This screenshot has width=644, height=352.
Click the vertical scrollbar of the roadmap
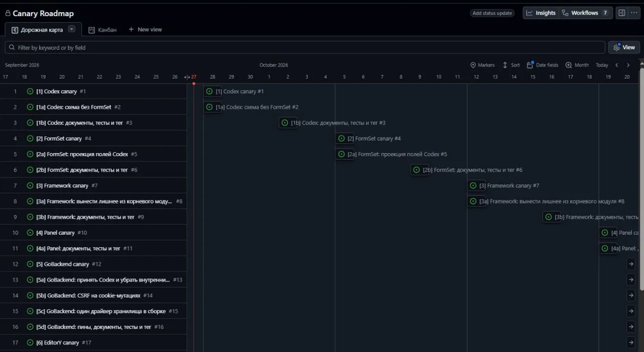point(641,179)
